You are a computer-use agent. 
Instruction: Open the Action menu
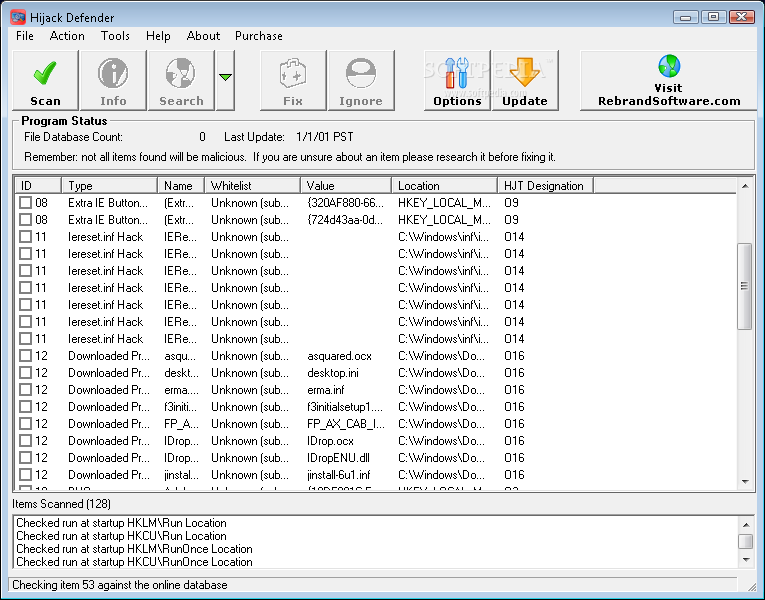click(x=67, y=36)
